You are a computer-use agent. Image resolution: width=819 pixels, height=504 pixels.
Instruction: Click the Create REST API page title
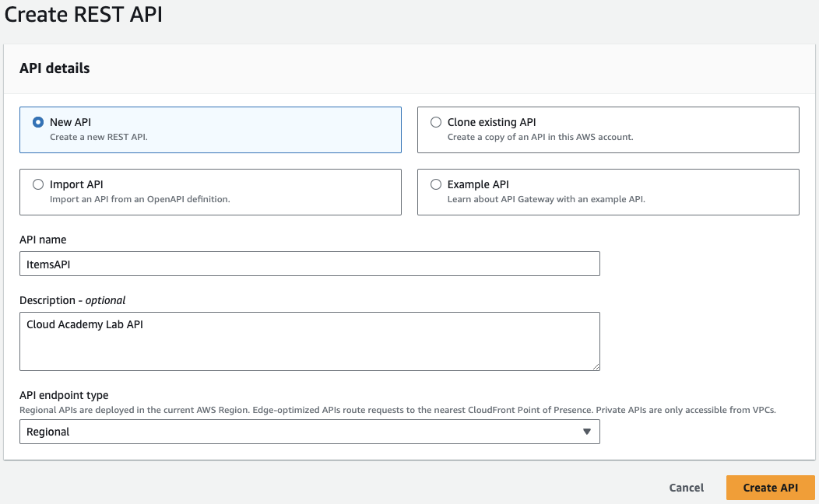click(x=83, y=14)
